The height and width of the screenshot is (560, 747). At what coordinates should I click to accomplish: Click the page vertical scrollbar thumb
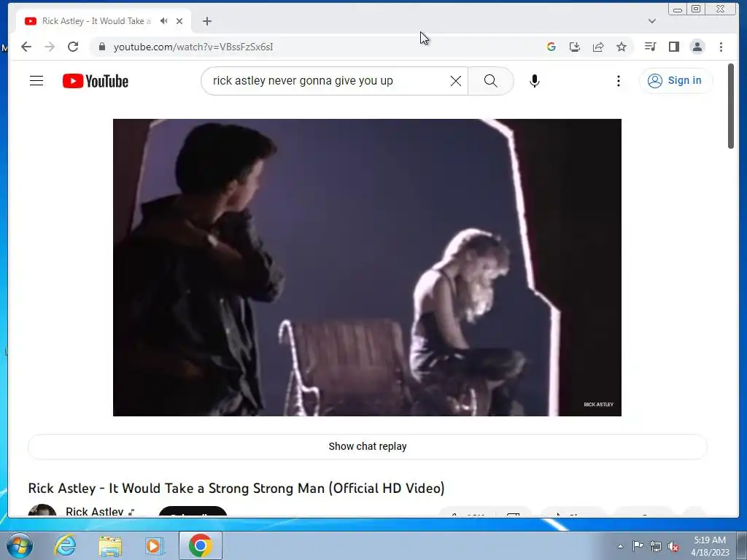731,106
